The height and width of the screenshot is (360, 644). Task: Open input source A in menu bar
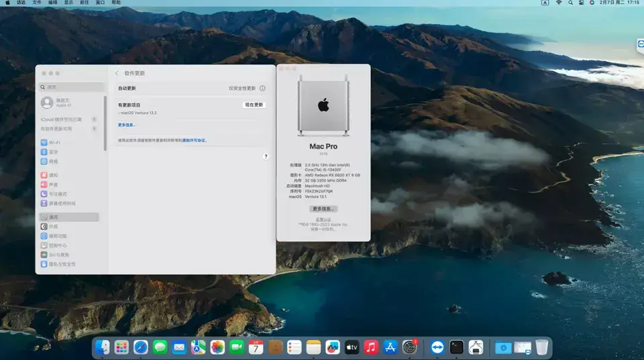point(545,3)
